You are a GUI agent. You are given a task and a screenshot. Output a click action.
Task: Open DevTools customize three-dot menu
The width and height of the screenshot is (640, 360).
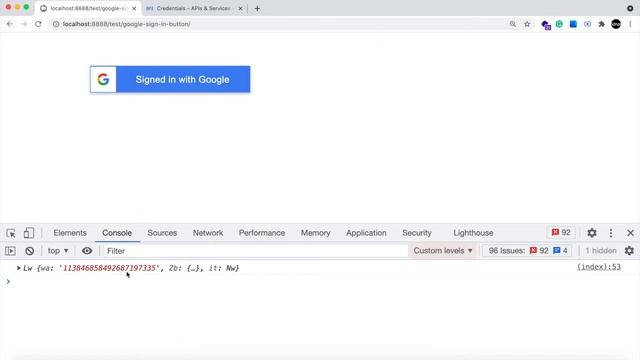click(x=611, y=233)
